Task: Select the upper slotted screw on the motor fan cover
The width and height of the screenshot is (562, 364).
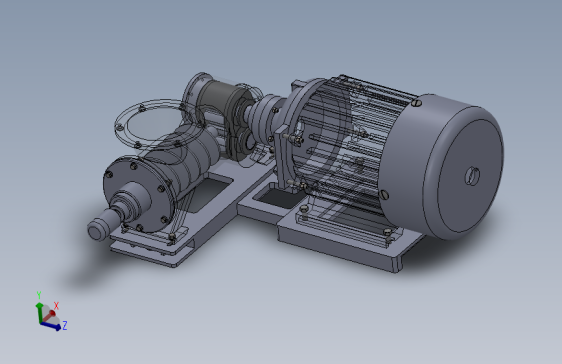Action: [416, 103]
